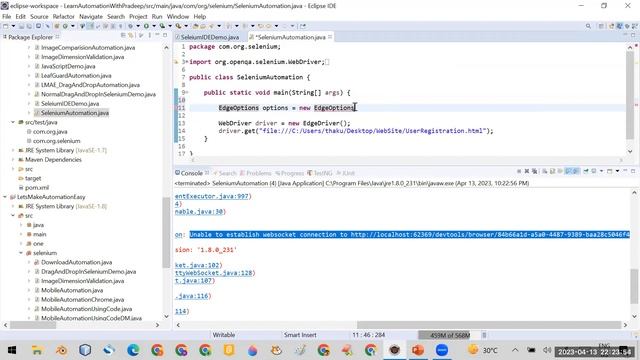Expand the JRE System Library [JavaSE-1.7] node
This screenshot has width=640, height=360.
click(x=13, y=150)
